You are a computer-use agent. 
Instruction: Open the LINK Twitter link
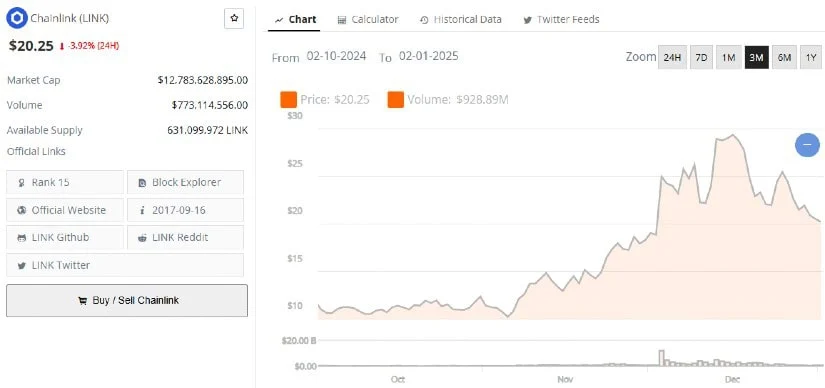click(x=125, y=265)
